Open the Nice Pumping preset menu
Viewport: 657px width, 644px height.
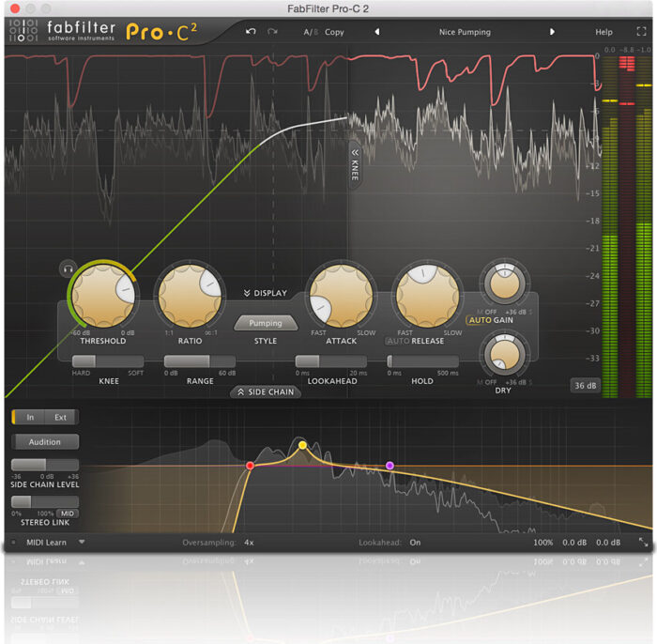(465, 32)
